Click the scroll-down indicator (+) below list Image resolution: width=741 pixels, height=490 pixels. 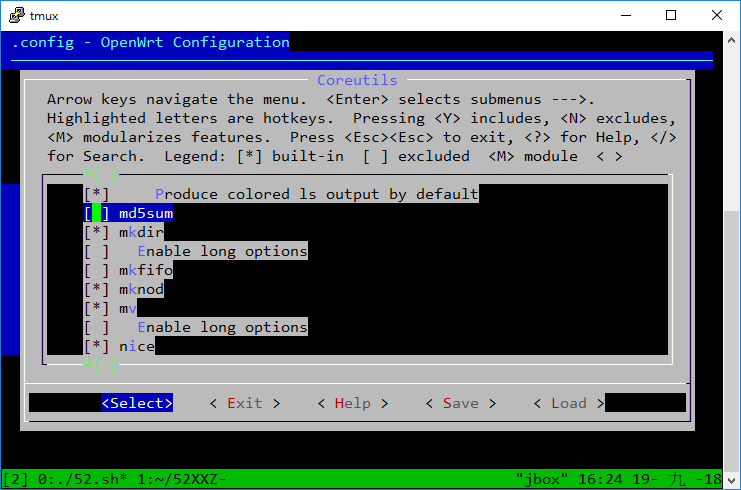[x=101, y=365]
